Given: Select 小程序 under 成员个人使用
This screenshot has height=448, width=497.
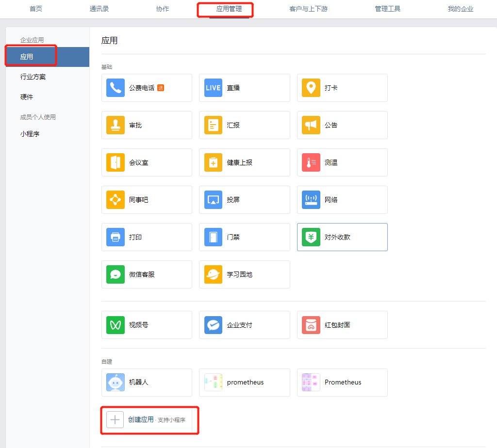Looking at the screenshot, I should [31, 133].
